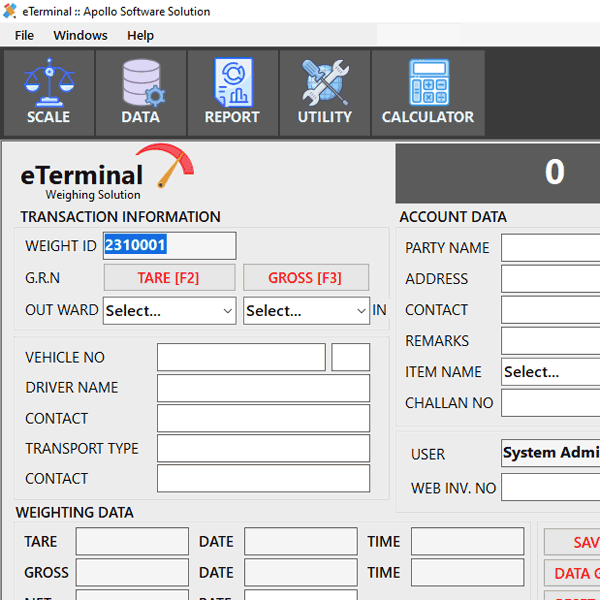This screenshot has height=600, width=600.
Task: Click the DRIVER NAME input field
Action: 263,388
